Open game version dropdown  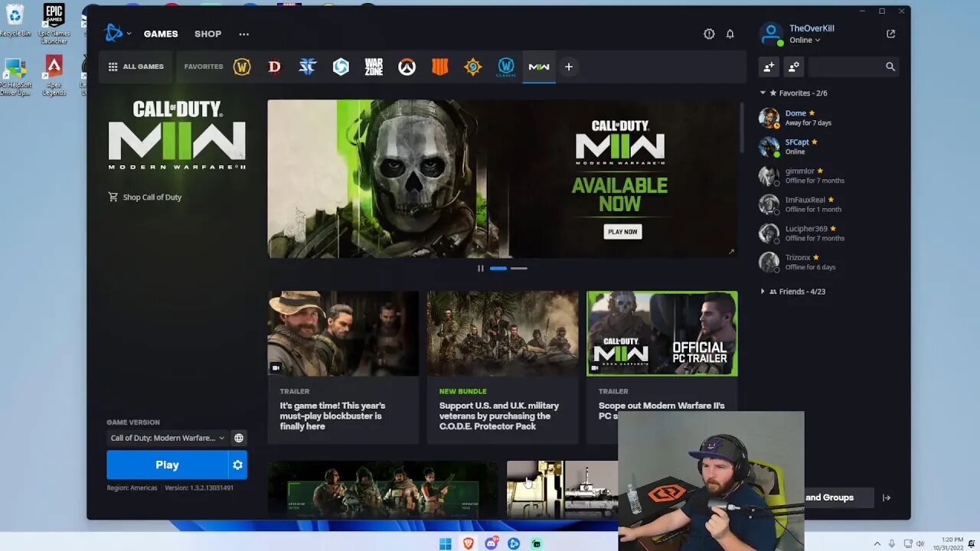coord(167,438)
